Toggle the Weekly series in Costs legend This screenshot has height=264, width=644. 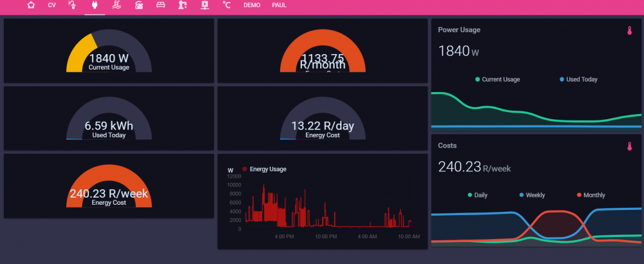click(x=532, y=195)
